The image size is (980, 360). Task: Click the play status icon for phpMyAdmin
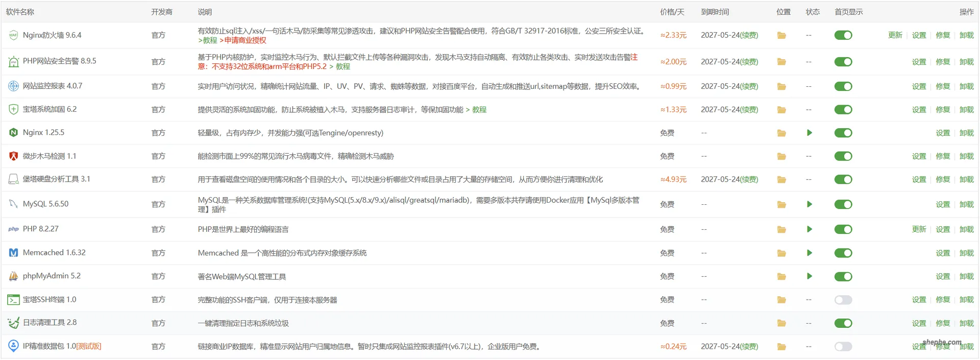[x=809, y=276]
